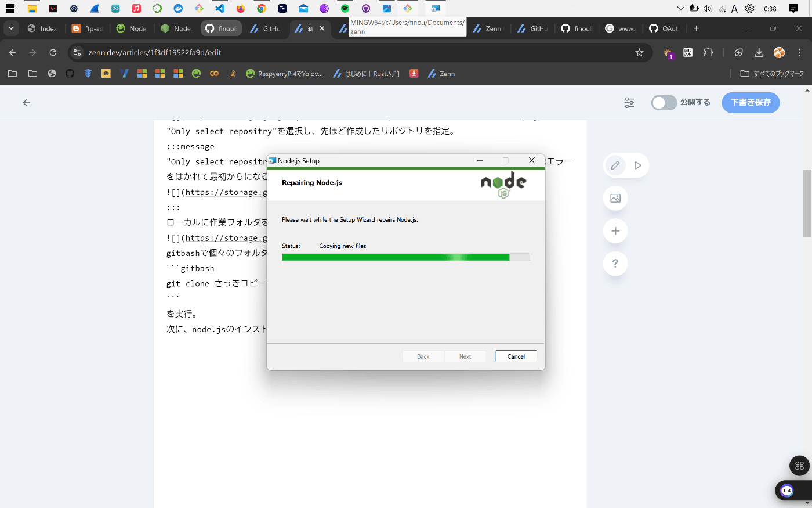Open the extension icon with badge 1
Screen dimensions: 812x508
tap(668, 53)
